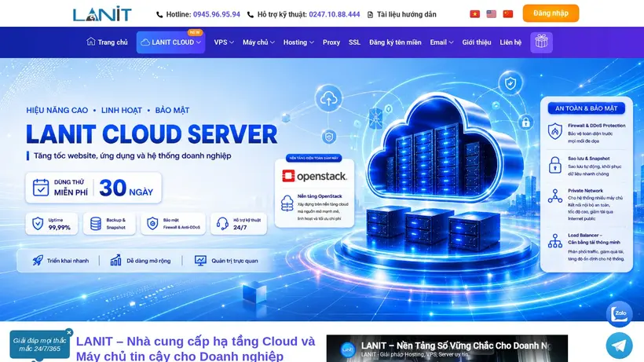Click the monitor icon Quản trị trực quan

coord(200,261)
